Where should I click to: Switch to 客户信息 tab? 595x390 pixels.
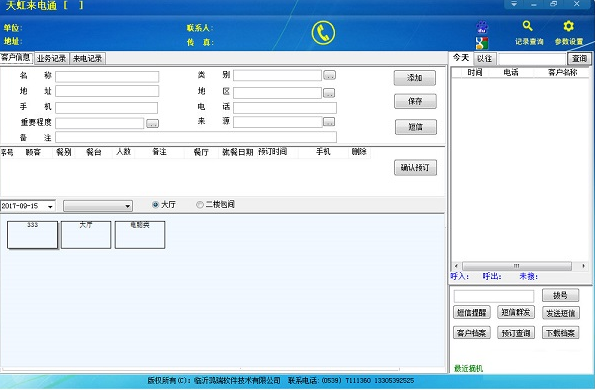point(16,57)
